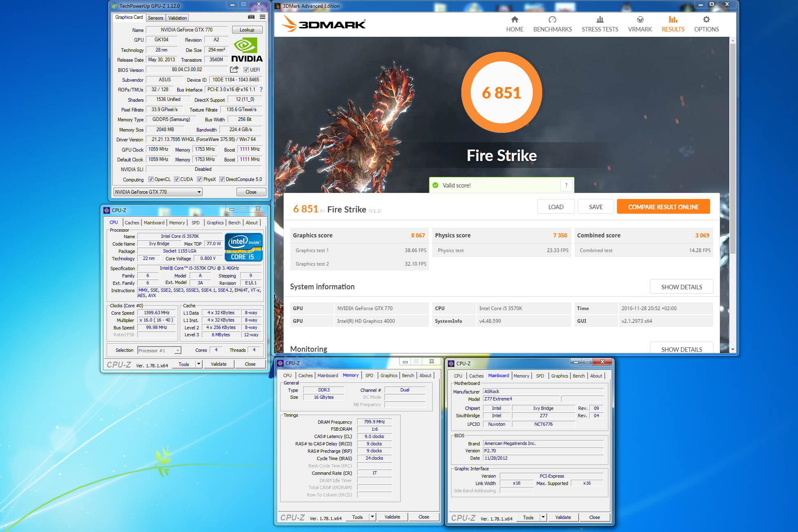Switch to the Validation tab in GPU-Z
The width and height of the screenshot is (798, 532).
coord(177,18)
